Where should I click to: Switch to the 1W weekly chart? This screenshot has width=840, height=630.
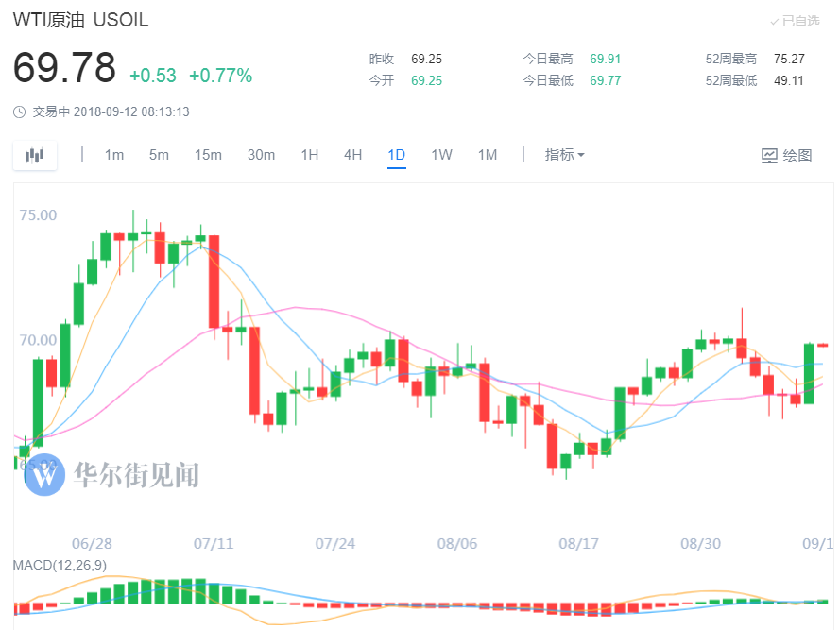tap(441, 155)
